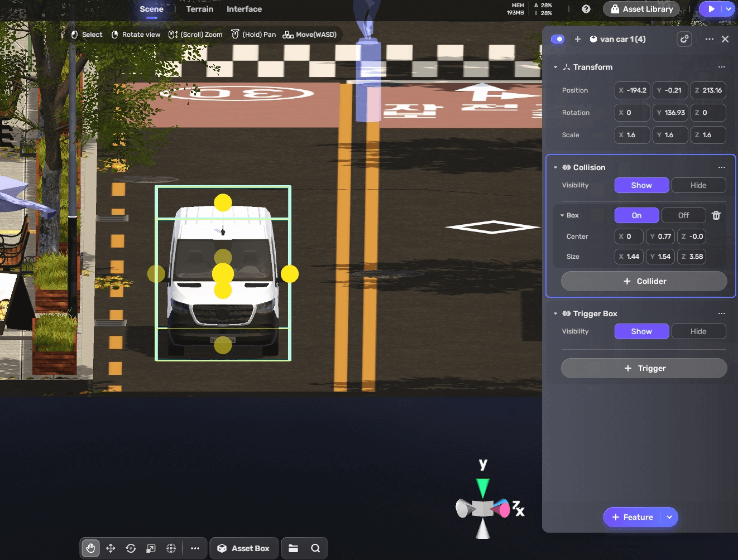Select the rotate tool in bottom toolbar
The width and height of the screenshot is (738, 560).
click(x=131, y=548)
